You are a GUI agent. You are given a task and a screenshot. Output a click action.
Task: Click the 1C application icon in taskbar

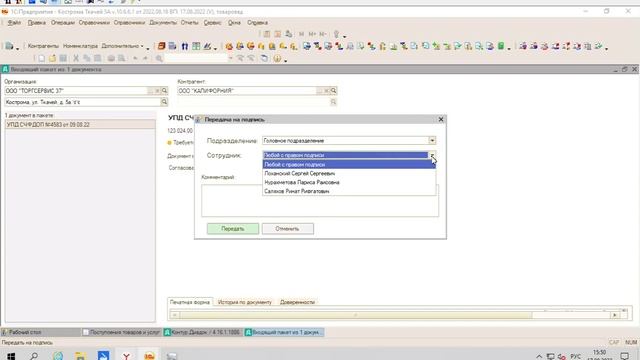click(149, 356)
